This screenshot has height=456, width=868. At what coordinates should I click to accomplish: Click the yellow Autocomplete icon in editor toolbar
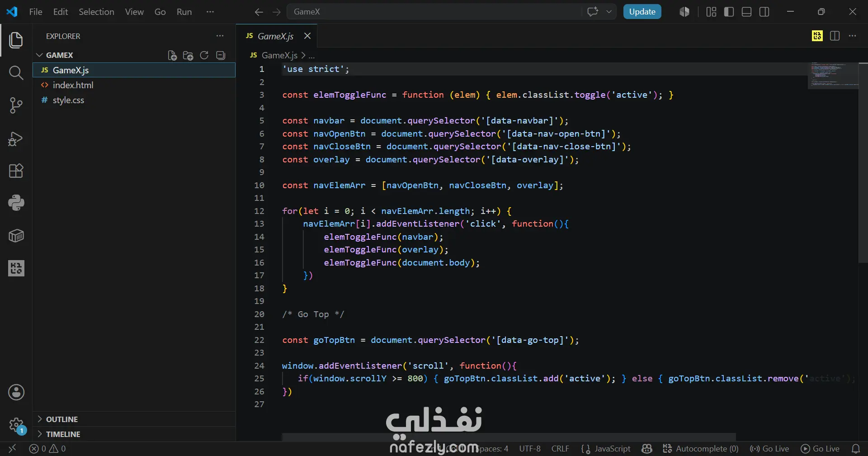tap(817, 36)
